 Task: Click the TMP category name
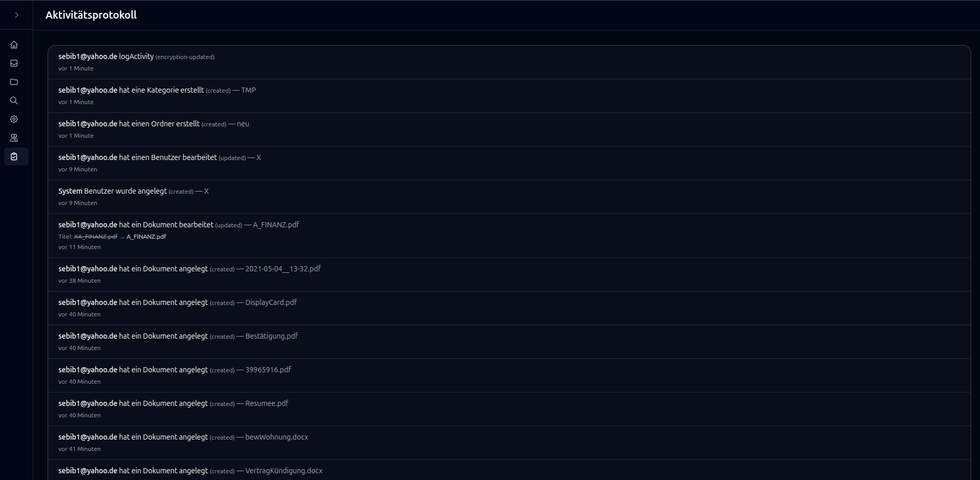click(248, 90)
